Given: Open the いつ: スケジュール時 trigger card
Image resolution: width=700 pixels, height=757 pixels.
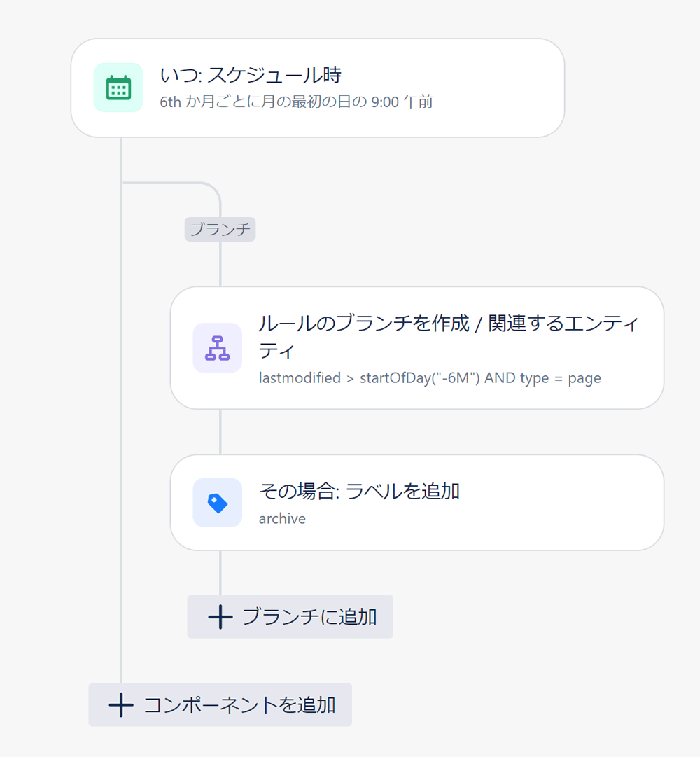Looking at the screenshot, I should pyautogui.click(x=317, y=88).
